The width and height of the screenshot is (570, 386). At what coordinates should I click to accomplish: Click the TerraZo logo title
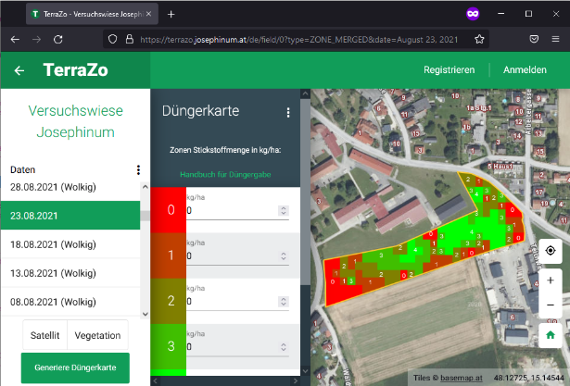(76, 70)
